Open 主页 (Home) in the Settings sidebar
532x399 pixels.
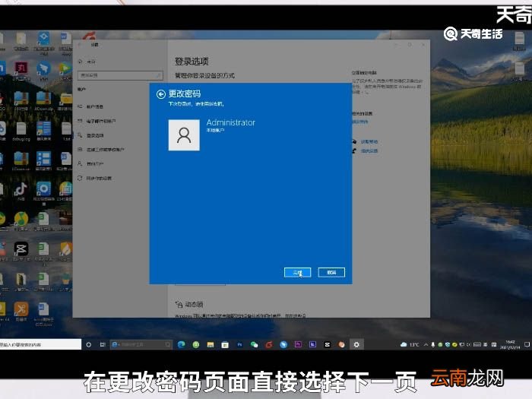pyautogui.click(x=87, y=62)
